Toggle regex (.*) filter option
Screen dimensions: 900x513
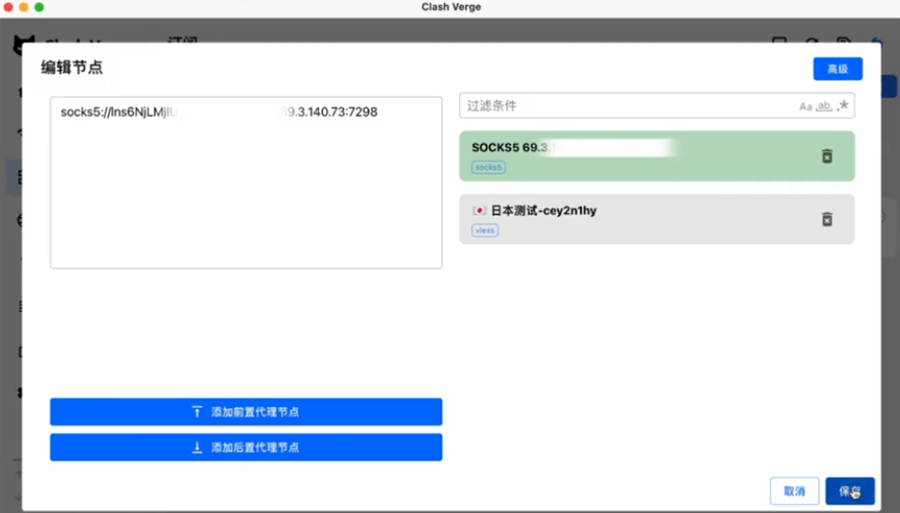843,106
